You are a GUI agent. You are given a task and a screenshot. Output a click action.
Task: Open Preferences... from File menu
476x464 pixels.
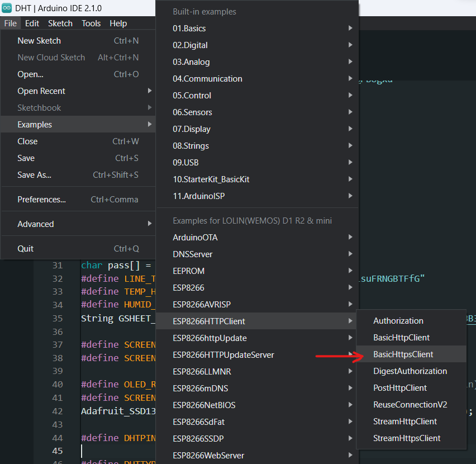[x=78, y=200]
